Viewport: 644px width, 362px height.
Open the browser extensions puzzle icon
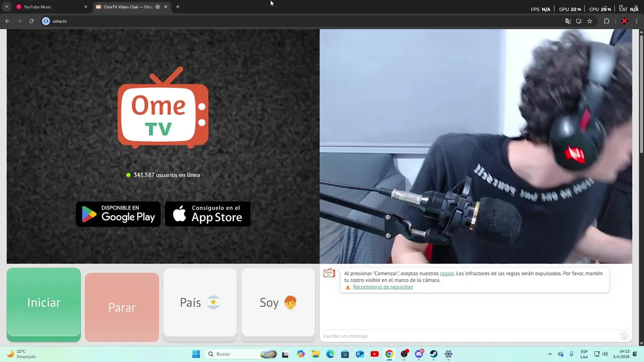(x=606, y=21)
